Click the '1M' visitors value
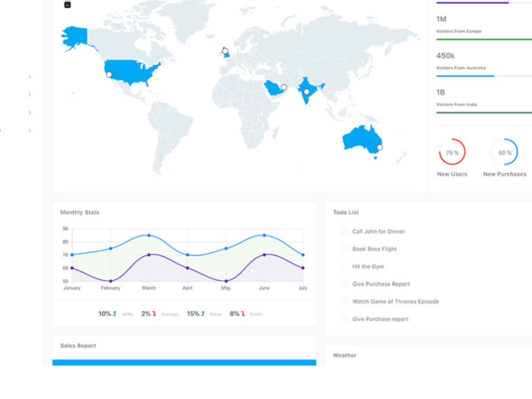 442,19
